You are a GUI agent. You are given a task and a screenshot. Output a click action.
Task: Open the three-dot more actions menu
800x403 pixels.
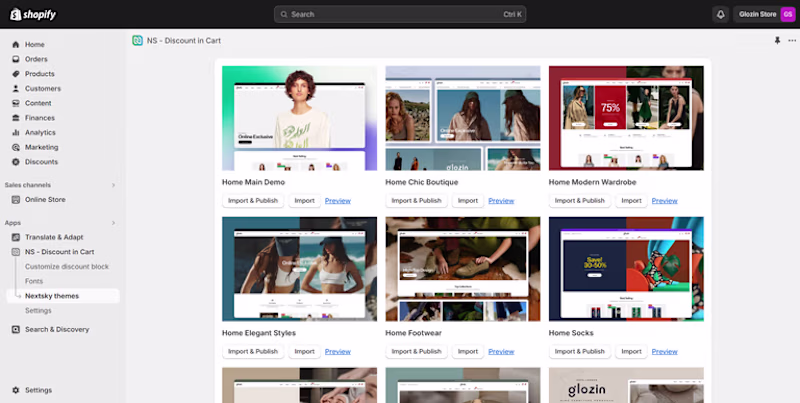click(792, 40)
